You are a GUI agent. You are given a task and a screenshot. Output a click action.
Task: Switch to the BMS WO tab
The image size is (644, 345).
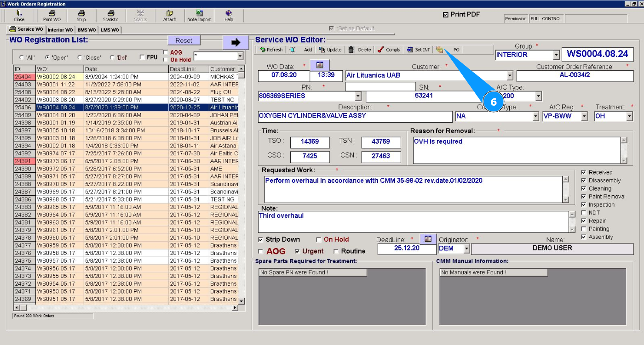tap(86, 30)
